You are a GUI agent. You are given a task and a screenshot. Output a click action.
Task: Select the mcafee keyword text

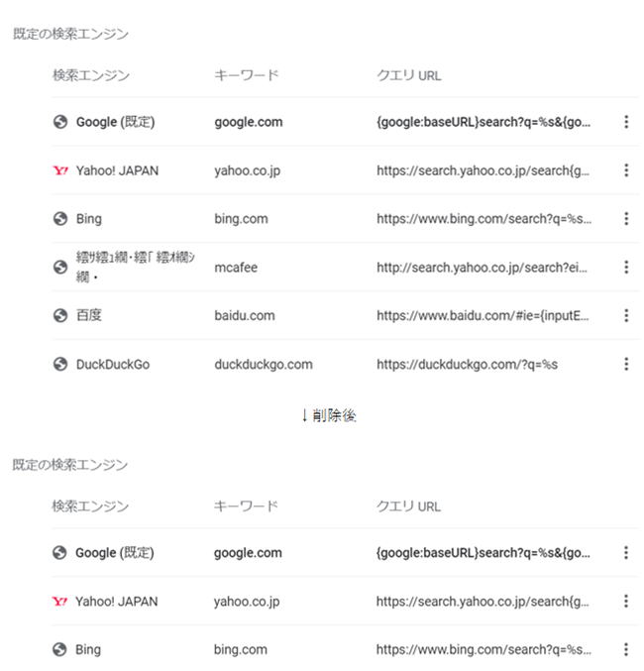click(236, 268)
